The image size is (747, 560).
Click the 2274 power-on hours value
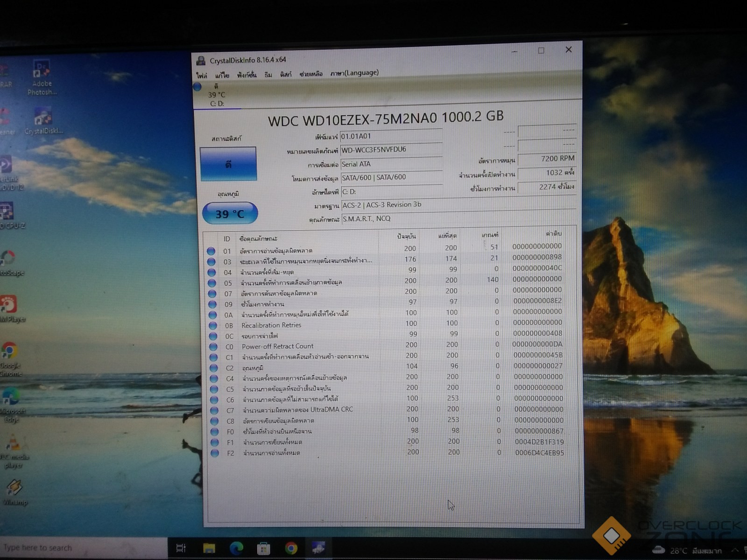547,187
